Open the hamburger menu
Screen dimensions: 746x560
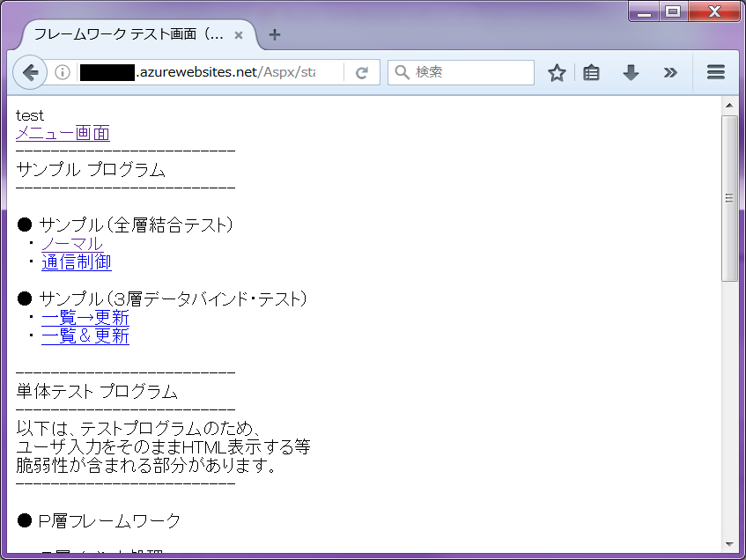pyautogui.click(x=715, y=72)
